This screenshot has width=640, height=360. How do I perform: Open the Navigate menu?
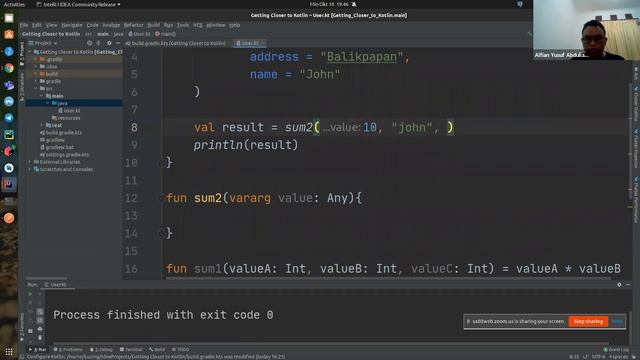coord(72,25)
